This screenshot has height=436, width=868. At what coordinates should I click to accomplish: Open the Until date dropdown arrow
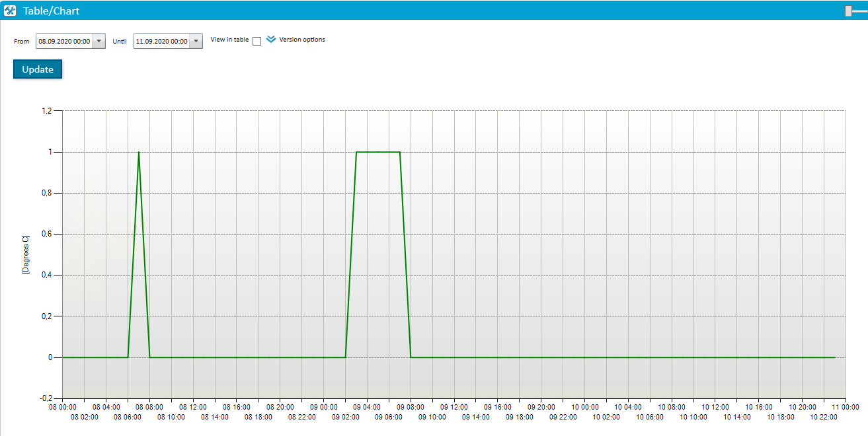[x=196, y=41]
